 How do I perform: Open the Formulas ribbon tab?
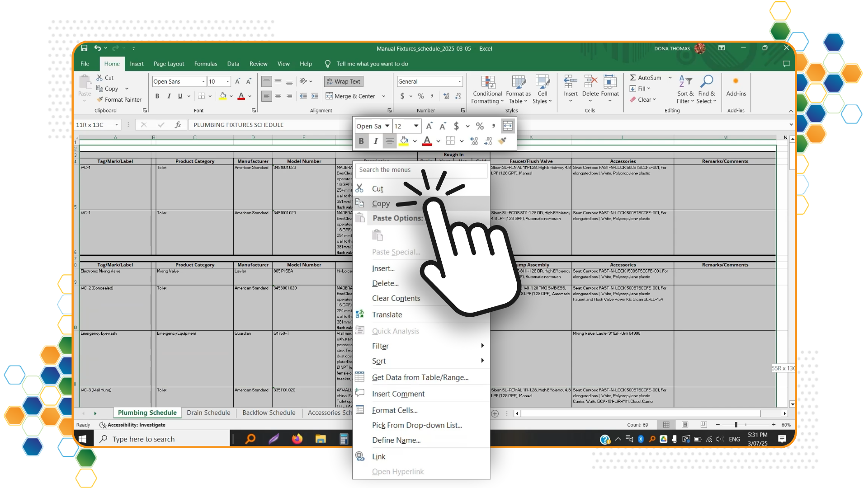(206, 64)
